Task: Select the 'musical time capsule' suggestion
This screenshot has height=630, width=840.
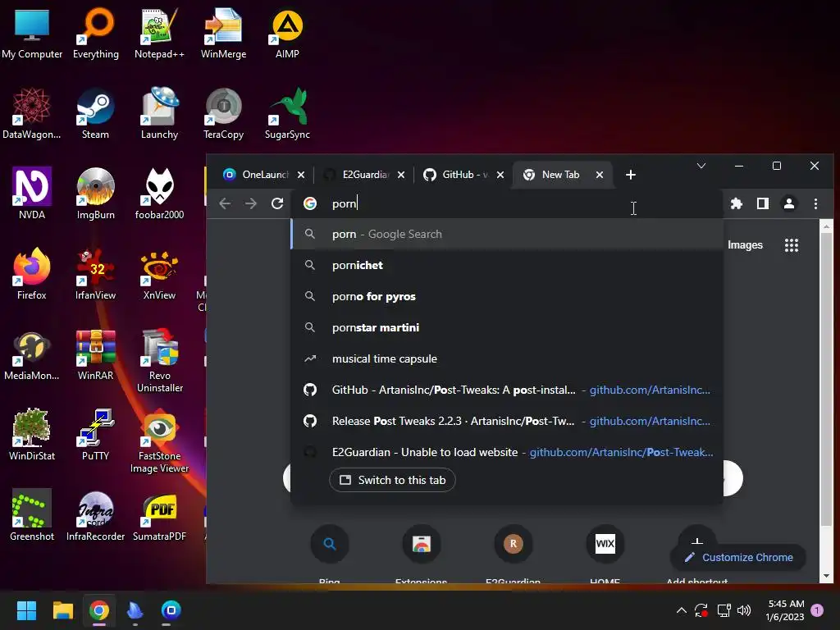Action: [506, 359]
